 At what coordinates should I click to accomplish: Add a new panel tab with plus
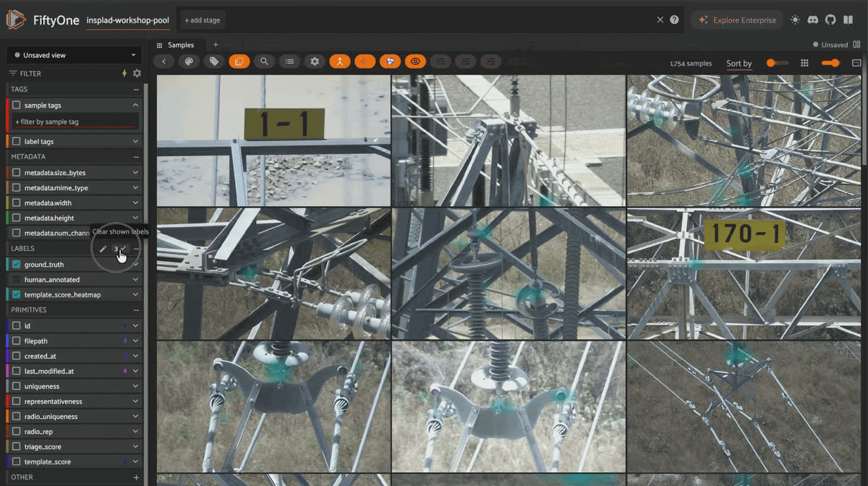click(x=215, y=45)
